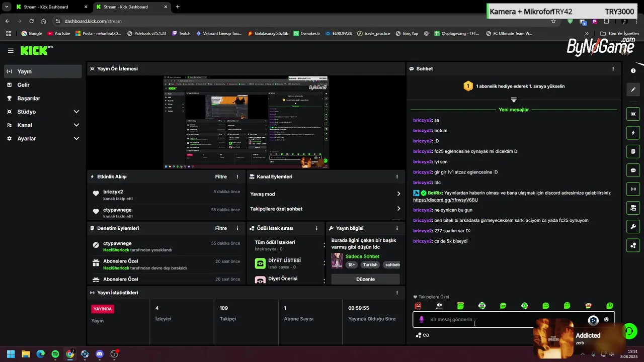Show more bookmarks with the double chevron
Screen dimensions: 644x362
coord(587,34)
